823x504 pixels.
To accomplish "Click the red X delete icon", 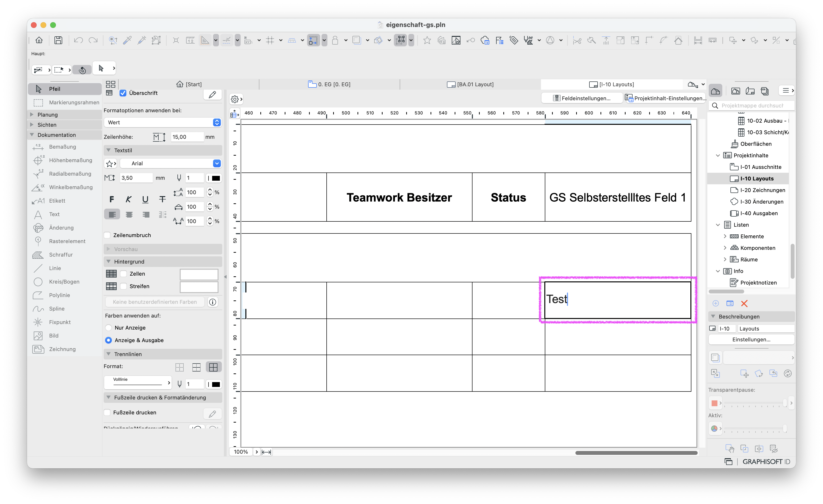I will (x=744, y=303).
